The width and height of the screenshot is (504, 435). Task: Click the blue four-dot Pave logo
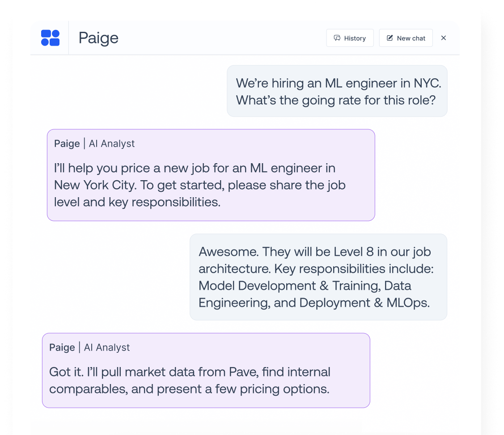tap(50, 38)
